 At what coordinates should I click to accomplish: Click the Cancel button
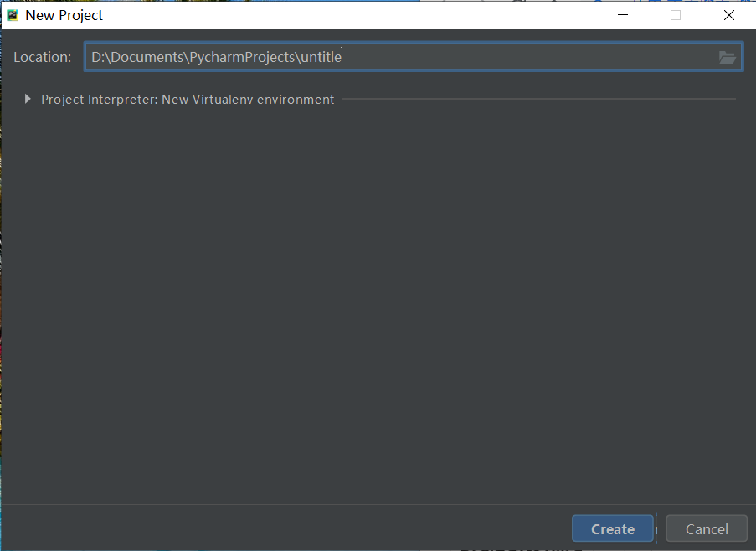[x=707, y=529]
